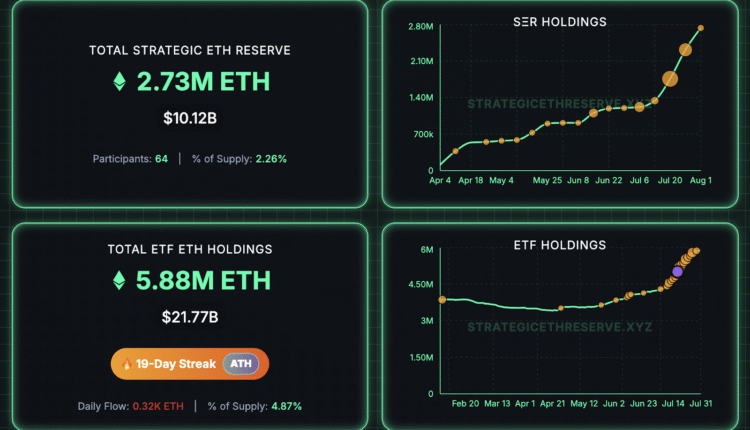Click the first orange point on ETF Holdings chart
The width and height of the screenshot is (750, 430).
click(442, 299)
